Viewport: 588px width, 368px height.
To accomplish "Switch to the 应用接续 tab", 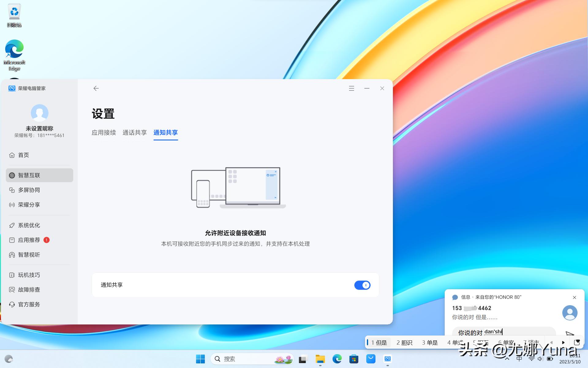I will pos(104,132).
